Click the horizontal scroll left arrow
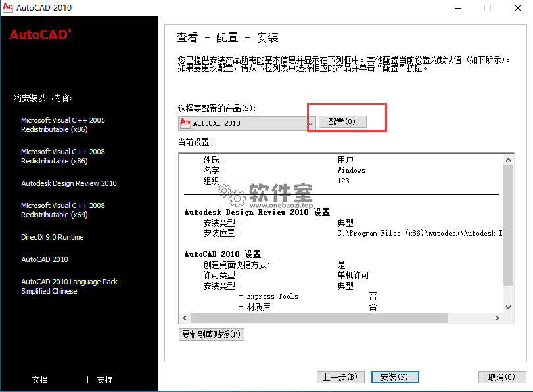The height and width of the screenshot is (392, 533). point(185,318)
